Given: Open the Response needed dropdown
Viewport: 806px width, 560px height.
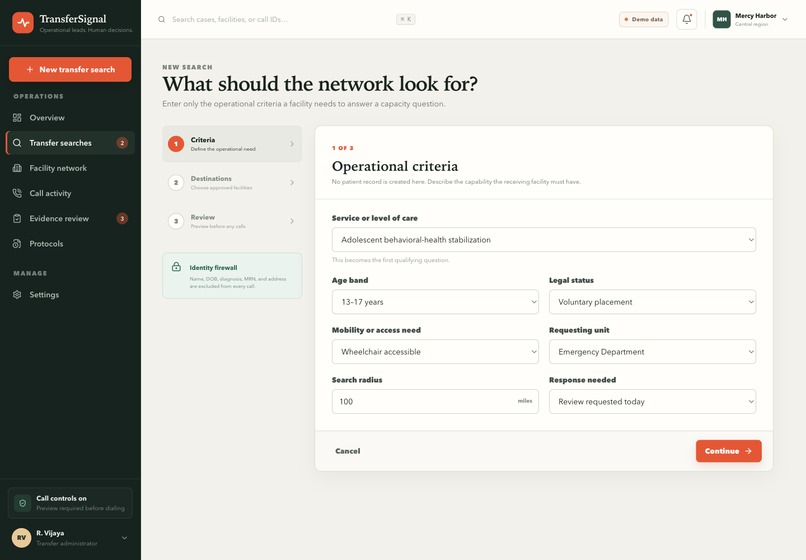Looking at the screenshot, I should (652, 402).
